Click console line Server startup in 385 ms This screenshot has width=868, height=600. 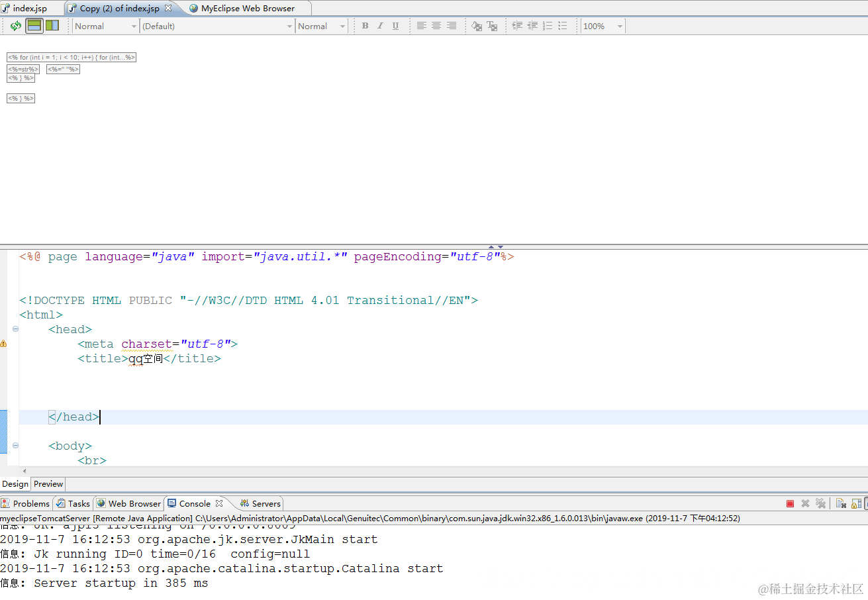104,583
